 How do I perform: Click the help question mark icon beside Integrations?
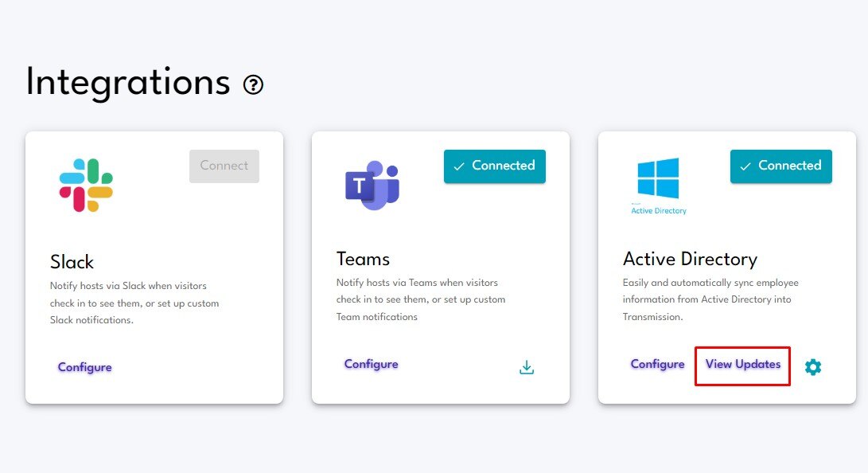coord(253,84)
